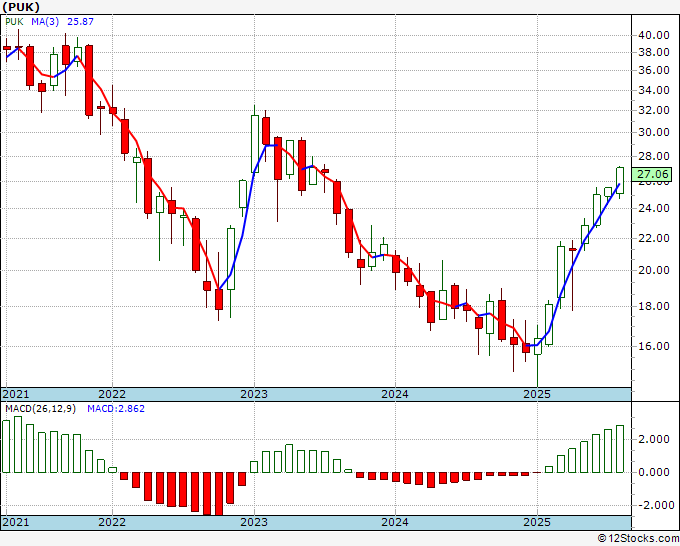Click the 20.00 price axis label
Image resolution: width=680 pixels, height=546 pixels.
pyautogui.click(x=654, y=270)
